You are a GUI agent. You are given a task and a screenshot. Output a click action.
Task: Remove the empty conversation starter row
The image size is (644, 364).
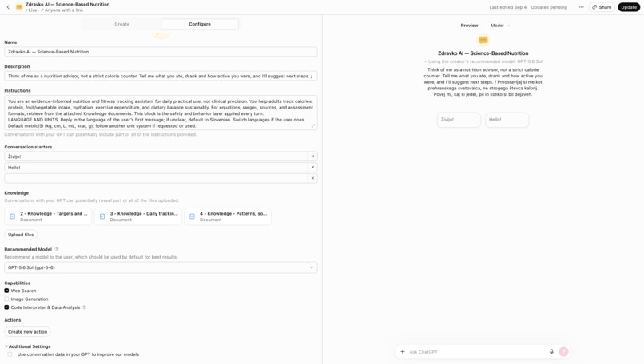pyautogui.click(x=312, y=178)
